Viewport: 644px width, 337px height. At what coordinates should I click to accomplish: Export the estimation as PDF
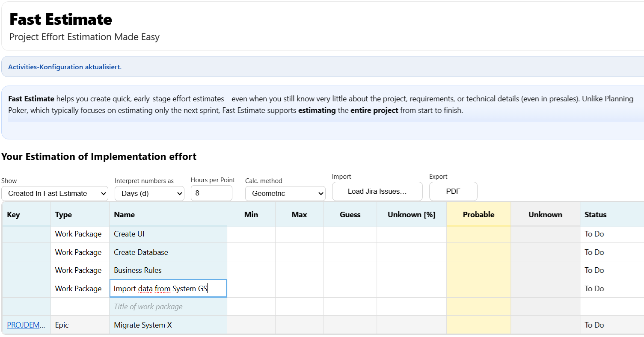[x=453, y=191]
